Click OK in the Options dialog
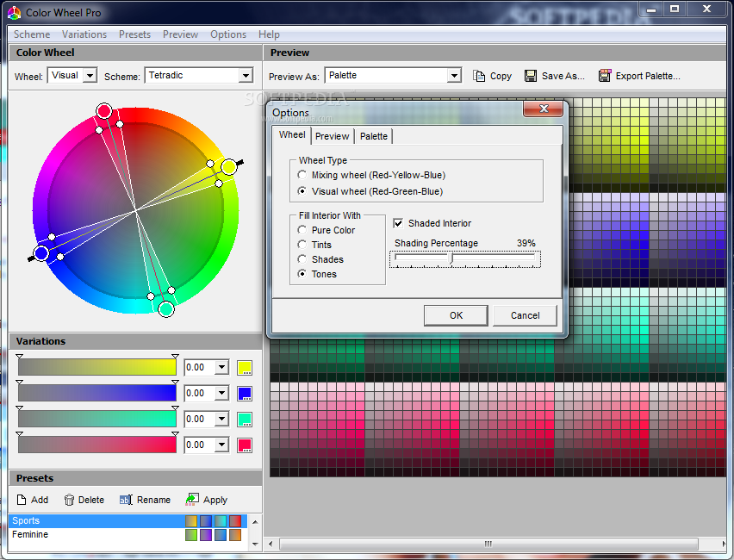 [x=456, y=315]
